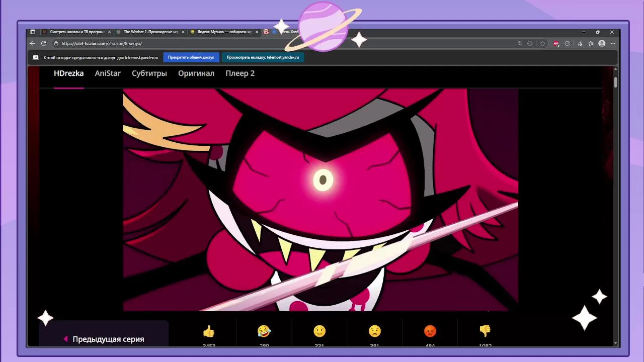
Task: Open the Extensions puzzle icon
Action: tap(568, 44)
